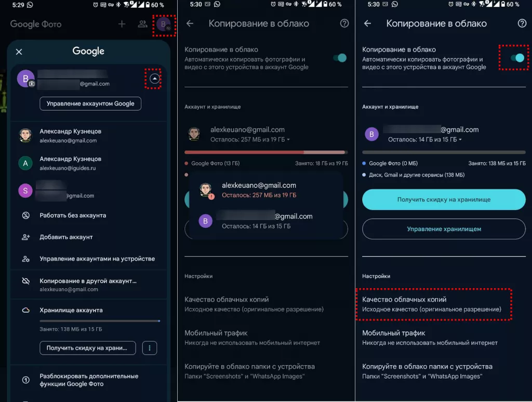Close the Google account panel
Screen dimensions: 532x402
pyautogui.click(x=19, y=51)
